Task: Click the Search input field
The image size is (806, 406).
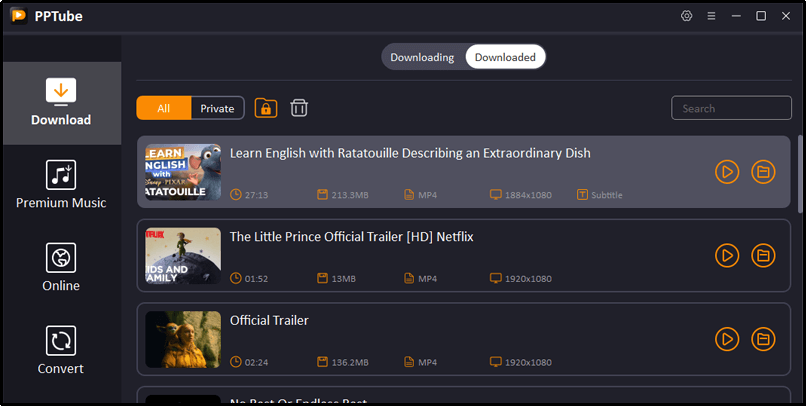Action: click(x=731, y=108)
